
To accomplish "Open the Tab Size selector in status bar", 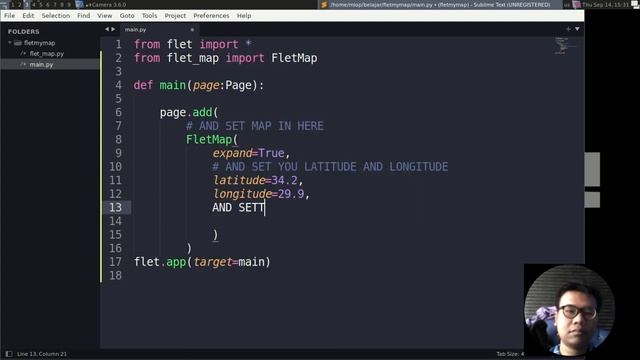I will (x=510, y=354).
